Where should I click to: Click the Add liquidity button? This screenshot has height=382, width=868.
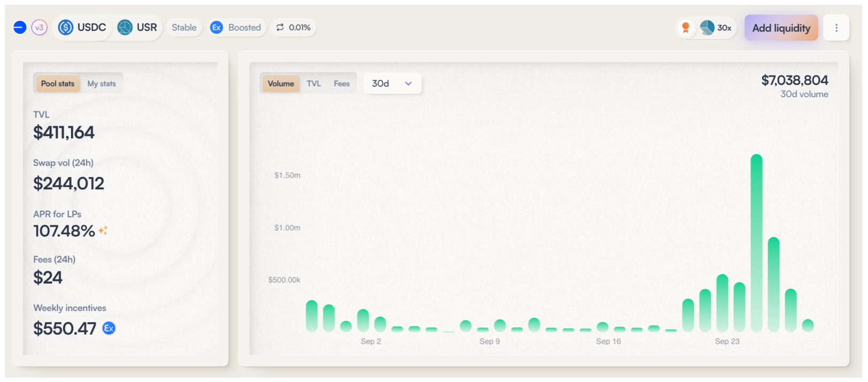(x=781, y=28)
